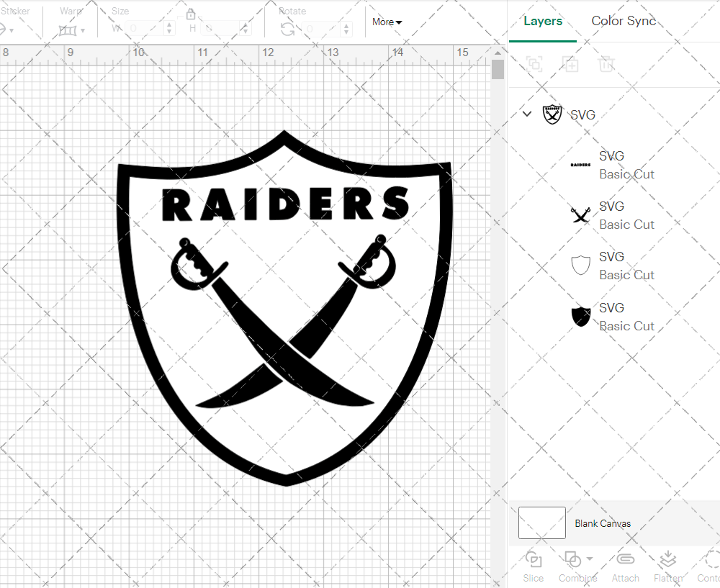Viewport: 720px width, 588px height.
Task: Click the Rotate stepper arrows
Action: click(x=346, y=29)
